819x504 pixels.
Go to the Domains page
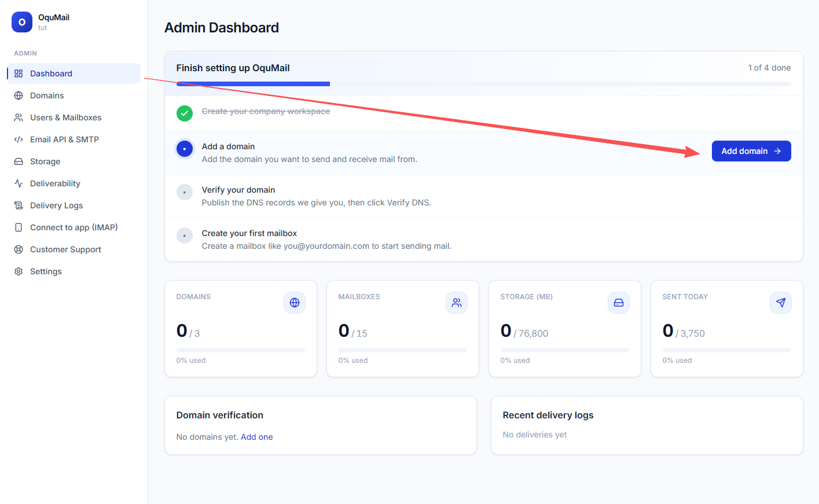pos(74,95)
